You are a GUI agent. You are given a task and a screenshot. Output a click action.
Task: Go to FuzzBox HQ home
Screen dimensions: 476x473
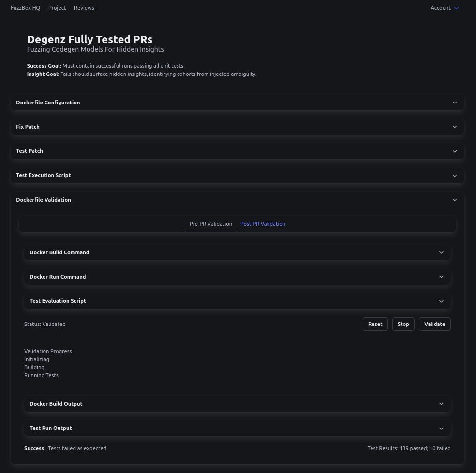click(25, 8)
